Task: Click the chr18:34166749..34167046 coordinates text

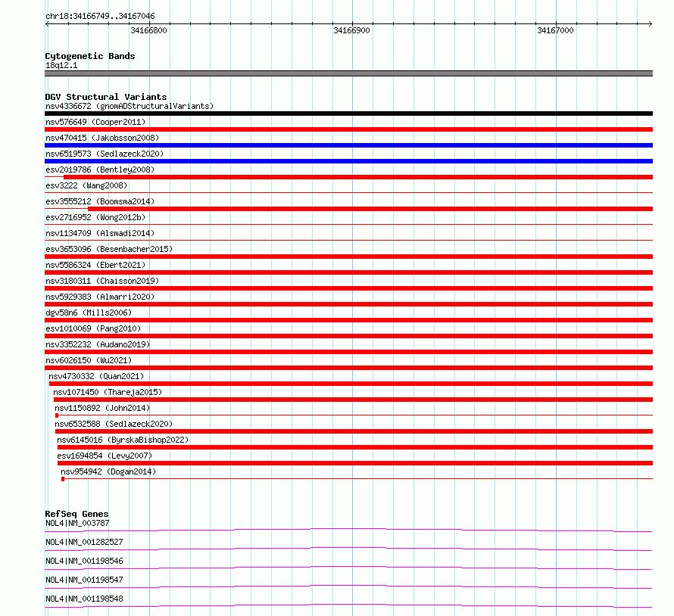Action: coord(100,17)
